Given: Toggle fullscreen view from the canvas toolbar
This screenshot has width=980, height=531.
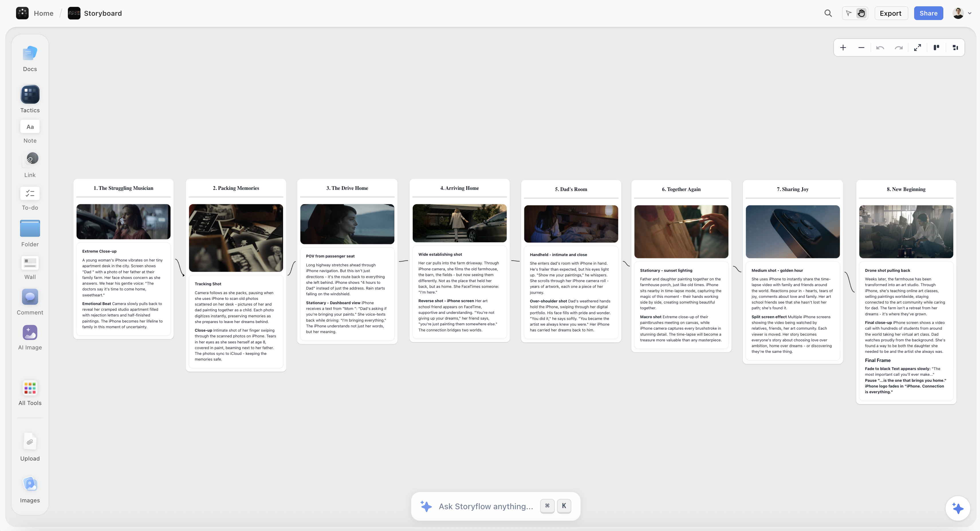Looking at the screenshot, I should point(918,48).
